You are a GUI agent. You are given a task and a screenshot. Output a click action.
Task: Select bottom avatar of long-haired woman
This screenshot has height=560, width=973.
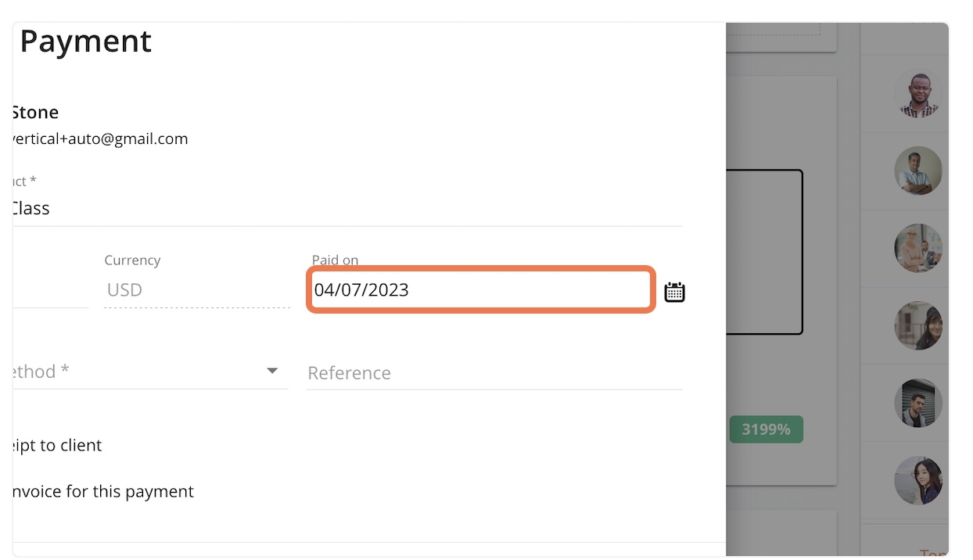click(917, 480)
